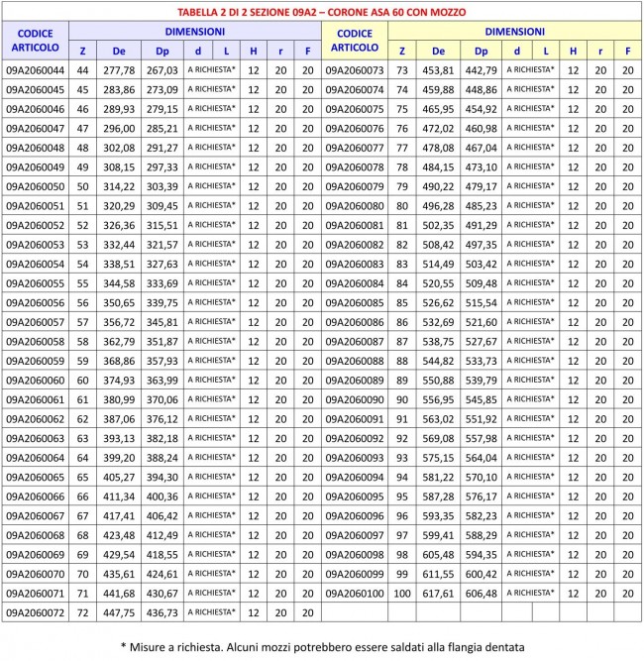Click the blue 'DIMENSIONI' header
The height and width of the screenshot is (661, 644).
point(195,32)
